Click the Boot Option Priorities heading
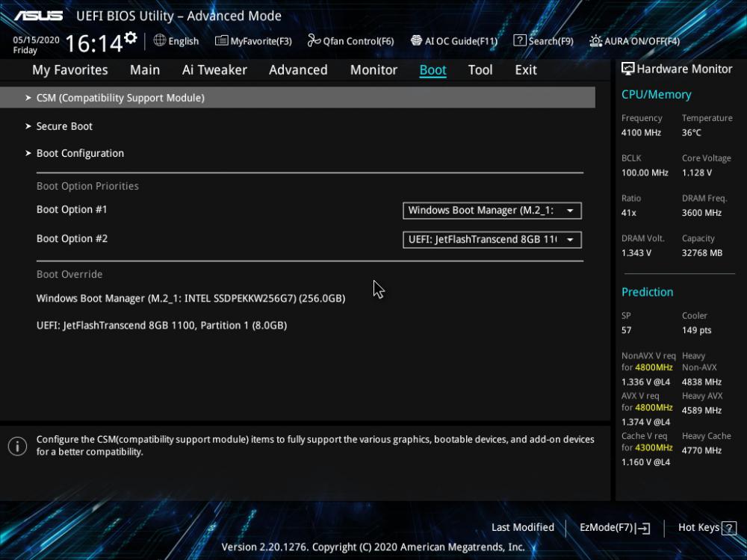Image resolution: width=747 pixels, height=560 pixels. pyautogui.click(x=87, y=186)
